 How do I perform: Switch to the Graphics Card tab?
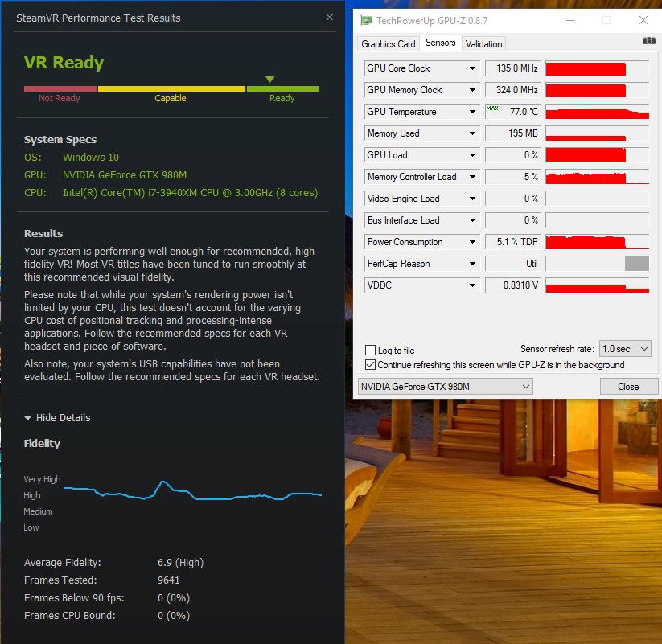388,44
